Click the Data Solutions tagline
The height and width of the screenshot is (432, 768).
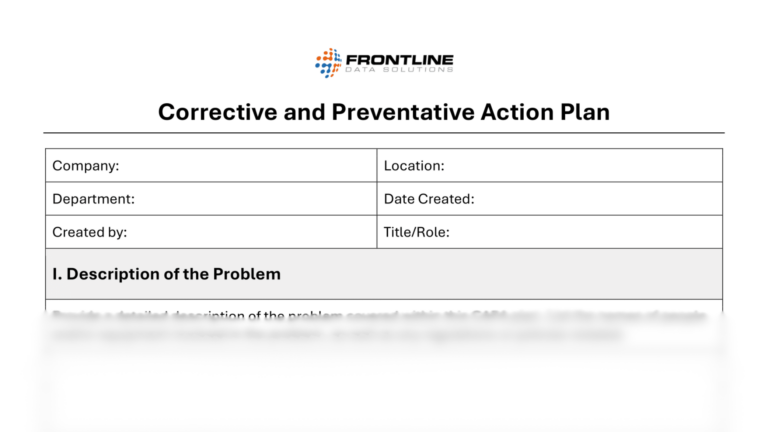tap(399, 72)
